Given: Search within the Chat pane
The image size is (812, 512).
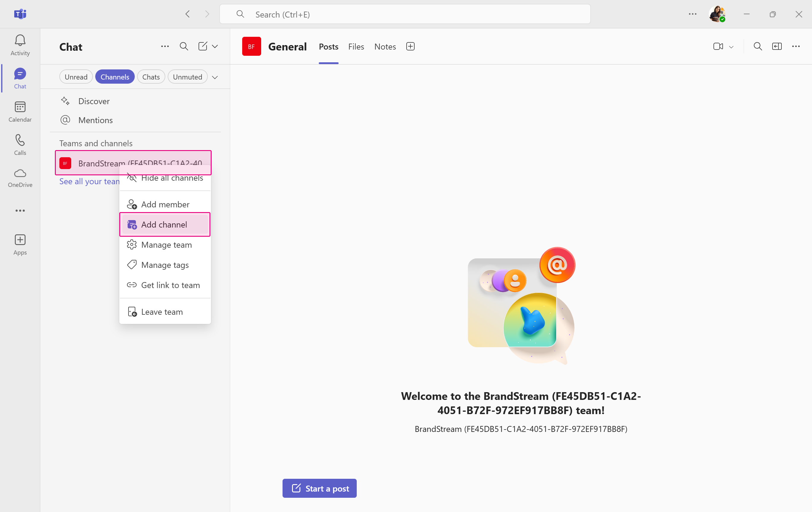Looking at the screenshot, I should pyautogui.click(x=184, y=46).
